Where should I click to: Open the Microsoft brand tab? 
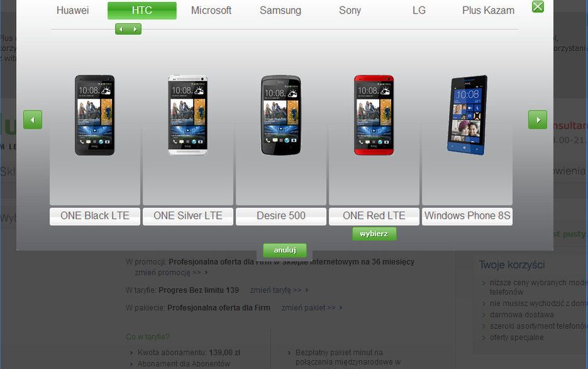[211, 10]
